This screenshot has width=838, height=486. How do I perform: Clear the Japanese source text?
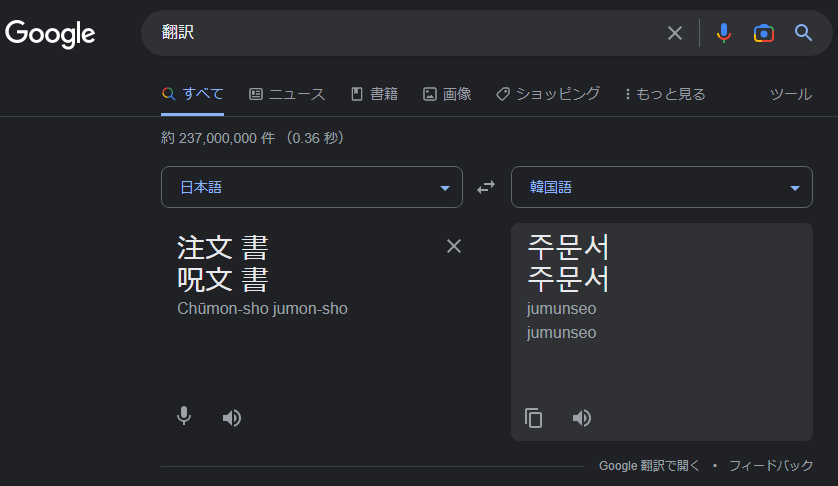454,246
